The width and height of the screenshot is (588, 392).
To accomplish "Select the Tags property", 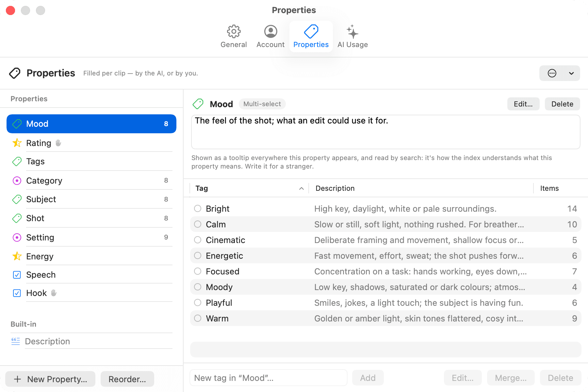I will click(91, 161).
